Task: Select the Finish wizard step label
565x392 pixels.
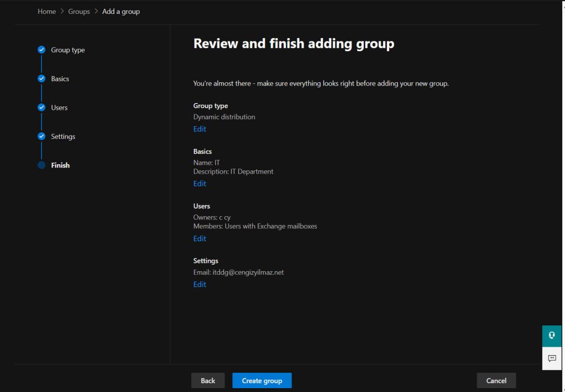Action: [61, 165]
